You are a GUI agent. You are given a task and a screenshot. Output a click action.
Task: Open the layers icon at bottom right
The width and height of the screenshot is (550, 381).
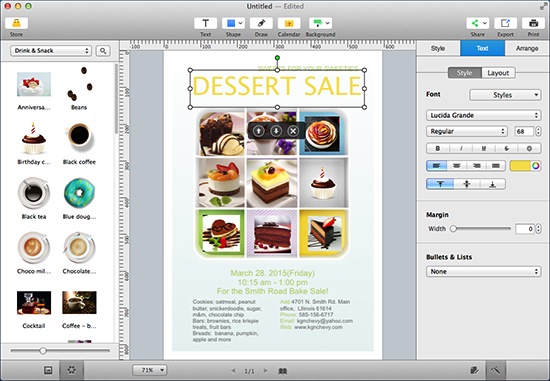474,370
